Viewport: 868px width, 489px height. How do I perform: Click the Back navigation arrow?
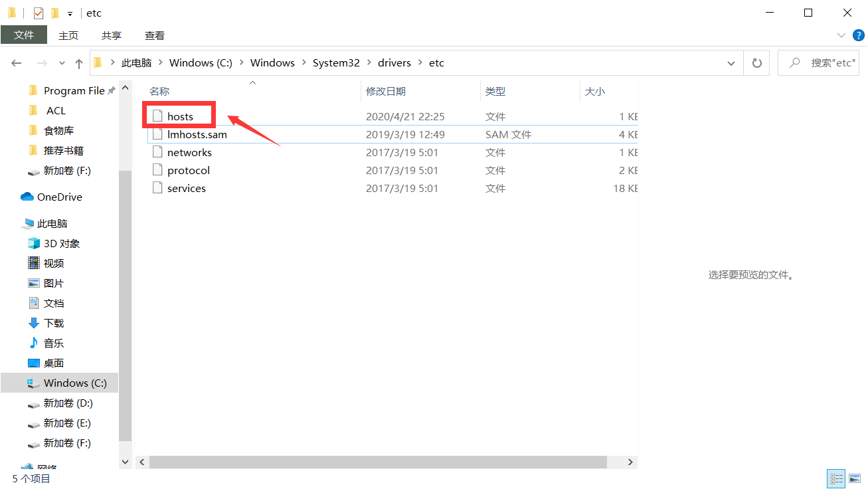[17, 63]
